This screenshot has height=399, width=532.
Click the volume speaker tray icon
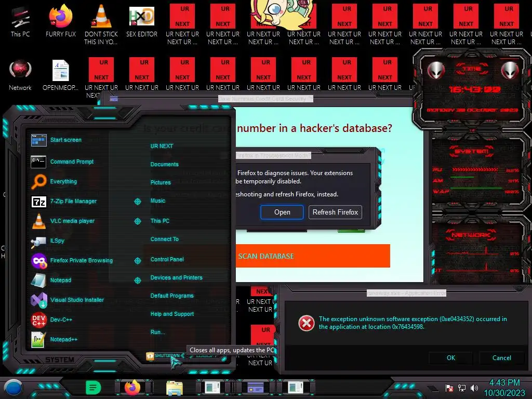point(474,388)
